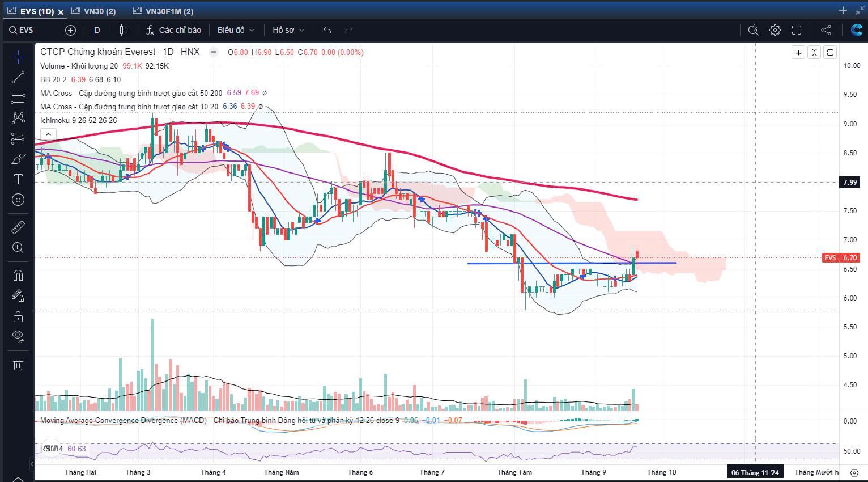Click the 7.99 crosshair price label
This screenshot has height=482, width=868.
[850, 182]
